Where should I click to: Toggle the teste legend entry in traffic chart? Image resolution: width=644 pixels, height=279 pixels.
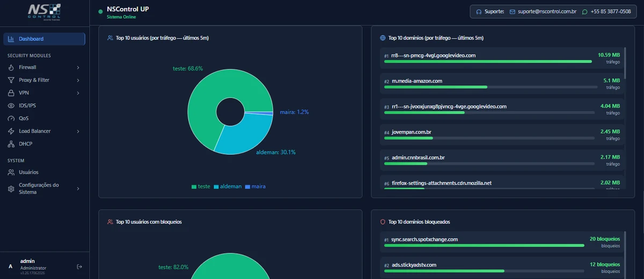(201, 186)
